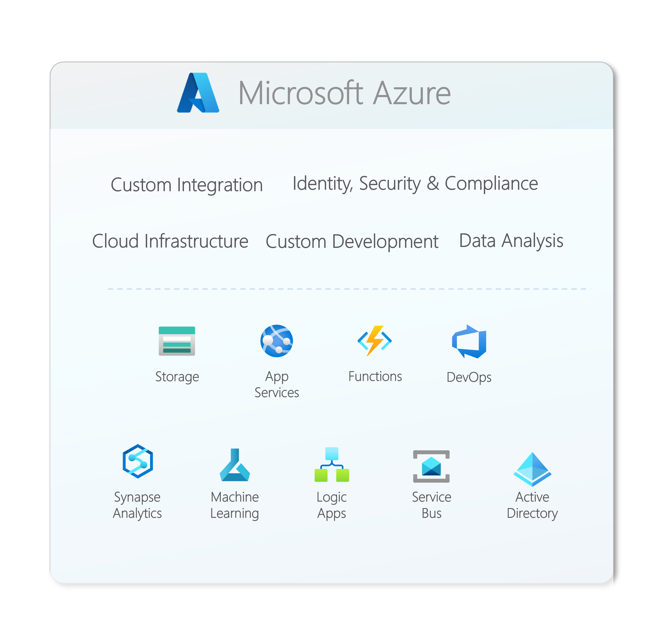Select the Synapse Analytics label
This screenshot has height=632, width=672.
(137, 505)
